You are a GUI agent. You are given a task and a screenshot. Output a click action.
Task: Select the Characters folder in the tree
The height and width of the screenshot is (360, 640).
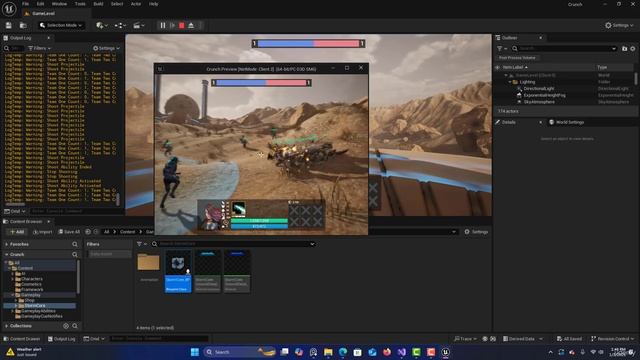pos(31,279)
